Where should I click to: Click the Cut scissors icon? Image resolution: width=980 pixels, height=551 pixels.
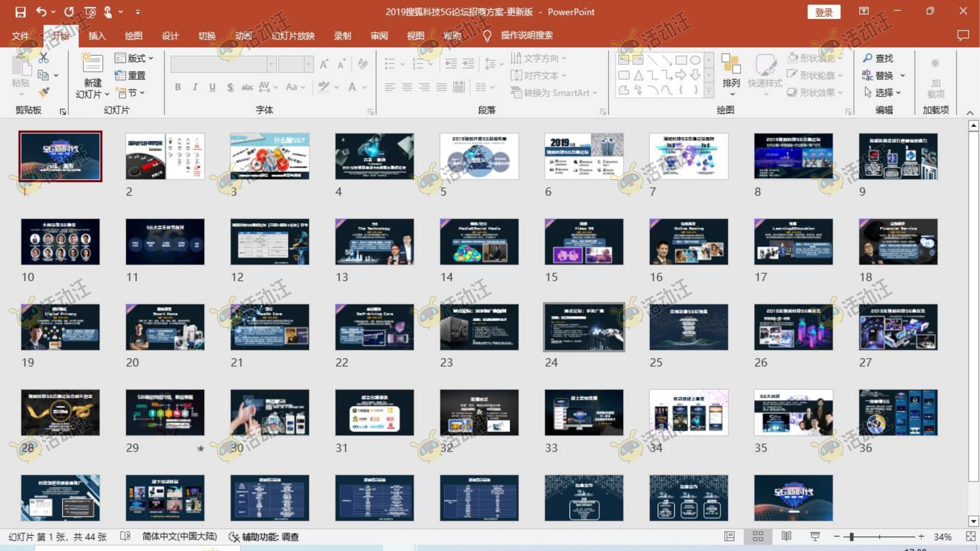point(43,58)
